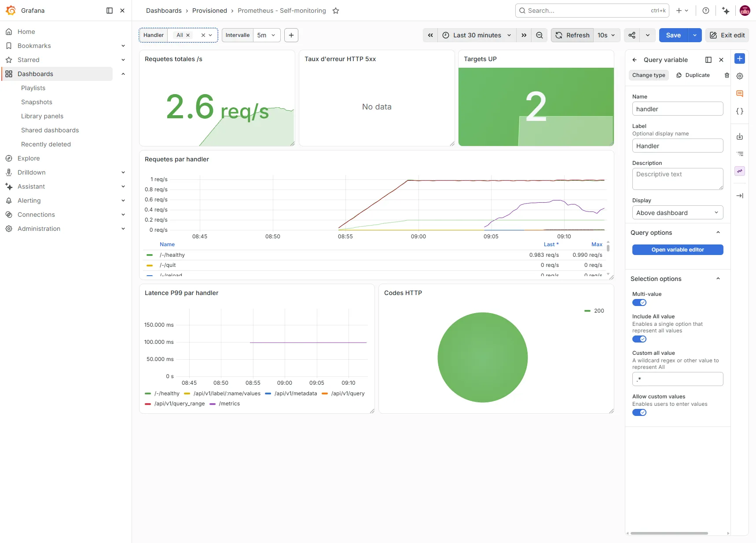Shift time range backwards with double chevron
The height and width of the screenshot is (543, 756).
click(x=430, y=35)
